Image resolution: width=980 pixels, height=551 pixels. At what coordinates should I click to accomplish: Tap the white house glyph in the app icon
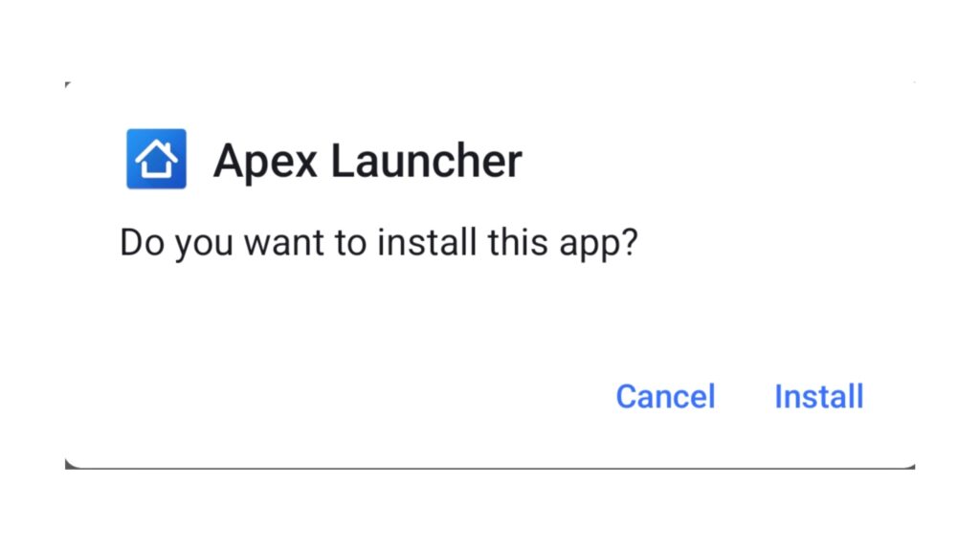pyautogui.click(x=156, y=160)
